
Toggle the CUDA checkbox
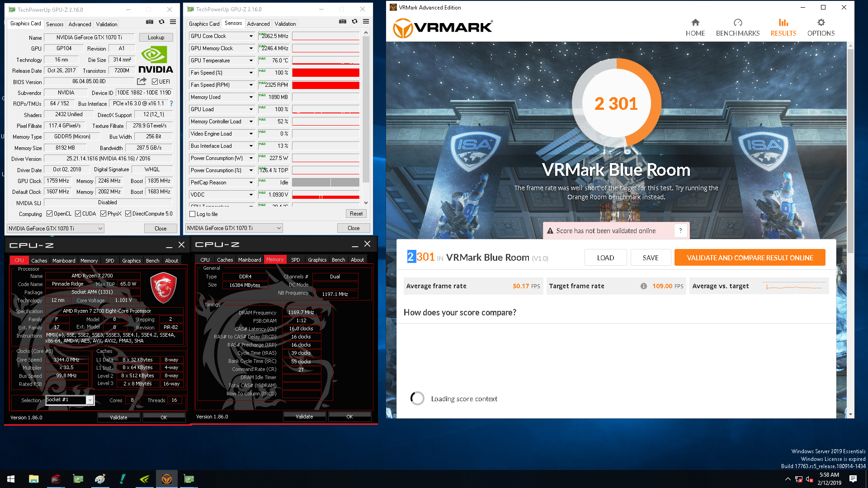click(78, 214)
